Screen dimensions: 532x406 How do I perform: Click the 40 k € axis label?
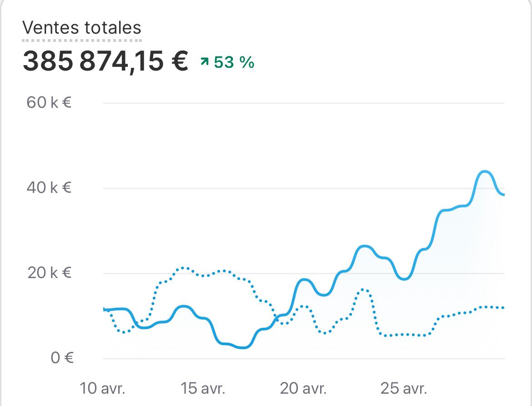point(49,188)
